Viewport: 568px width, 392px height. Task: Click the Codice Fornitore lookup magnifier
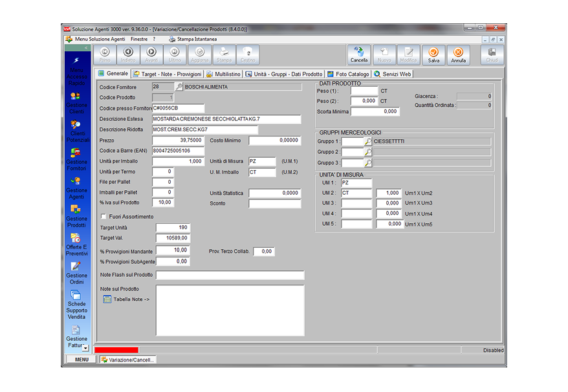pos(179,87)
